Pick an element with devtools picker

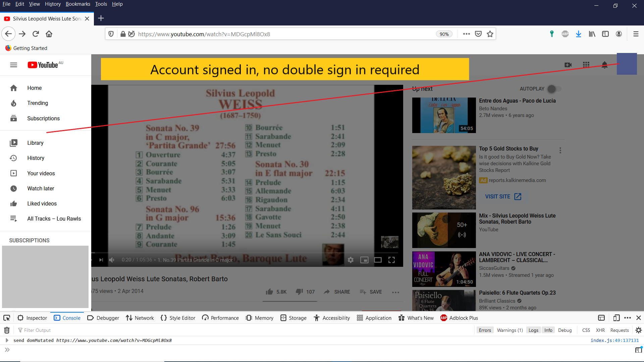pyautogui.click(x=7, y=318)
